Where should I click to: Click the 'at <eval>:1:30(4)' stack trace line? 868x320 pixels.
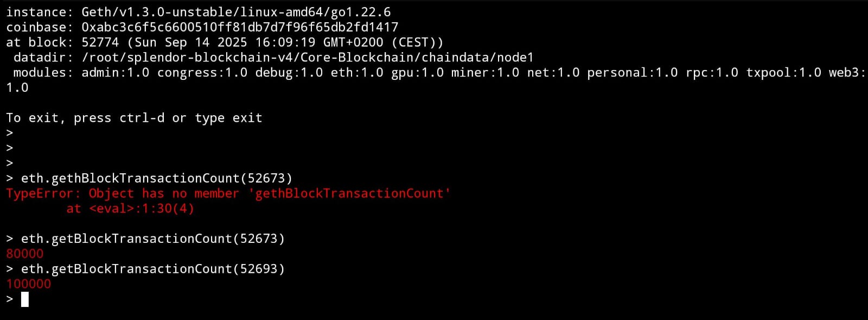[x=130, y=209]
